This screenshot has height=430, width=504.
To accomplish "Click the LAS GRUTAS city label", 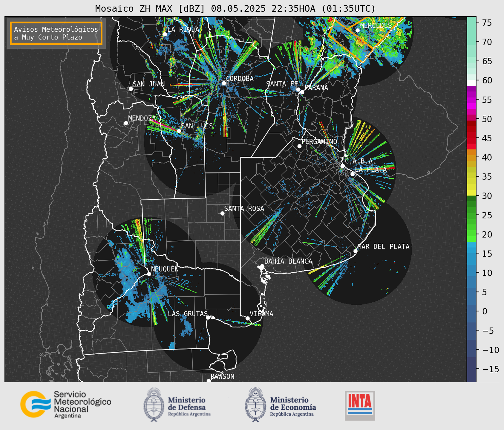I will pos(188,314).
